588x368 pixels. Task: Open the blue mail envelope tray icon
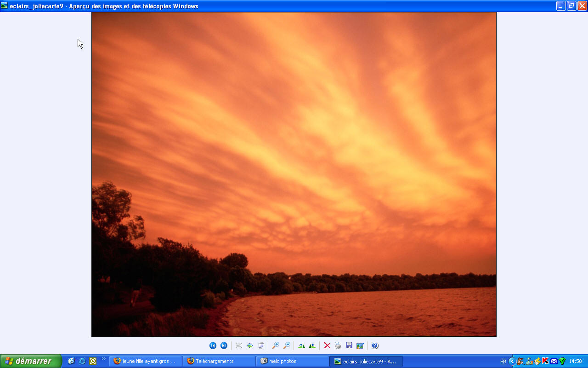(554, 361)
